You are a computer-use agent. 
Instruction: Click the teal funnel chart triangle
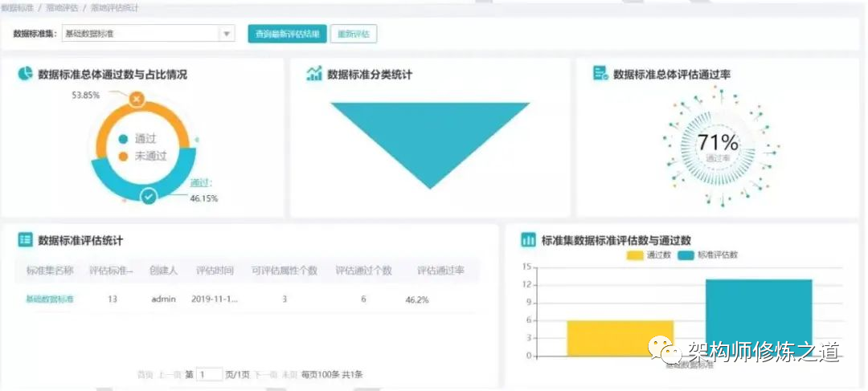tap(430, 146)
